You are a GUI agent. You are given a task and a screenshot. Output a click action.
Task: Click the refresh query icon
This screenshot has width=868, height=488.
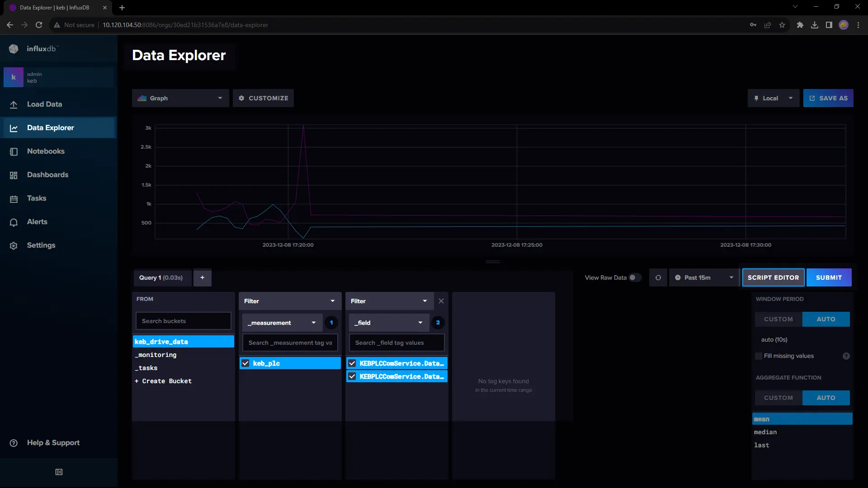click(658, 278)
